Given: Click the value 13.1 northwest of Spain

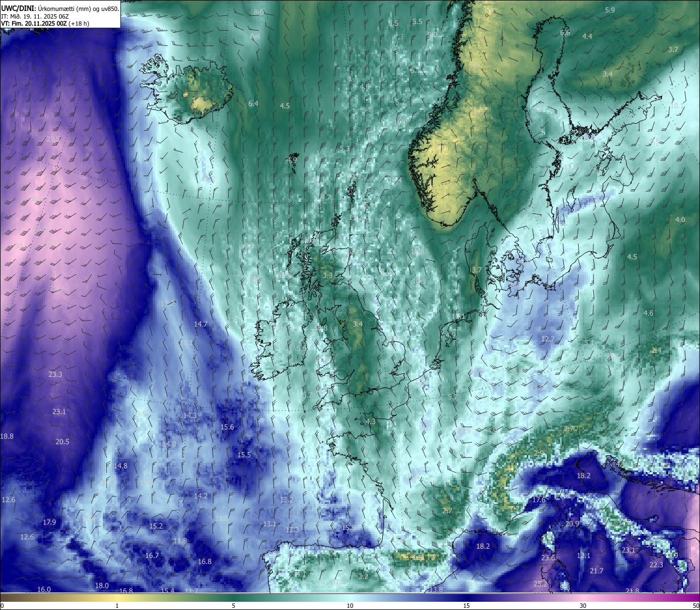Looking at the screenshot, I should click(270, 524).
